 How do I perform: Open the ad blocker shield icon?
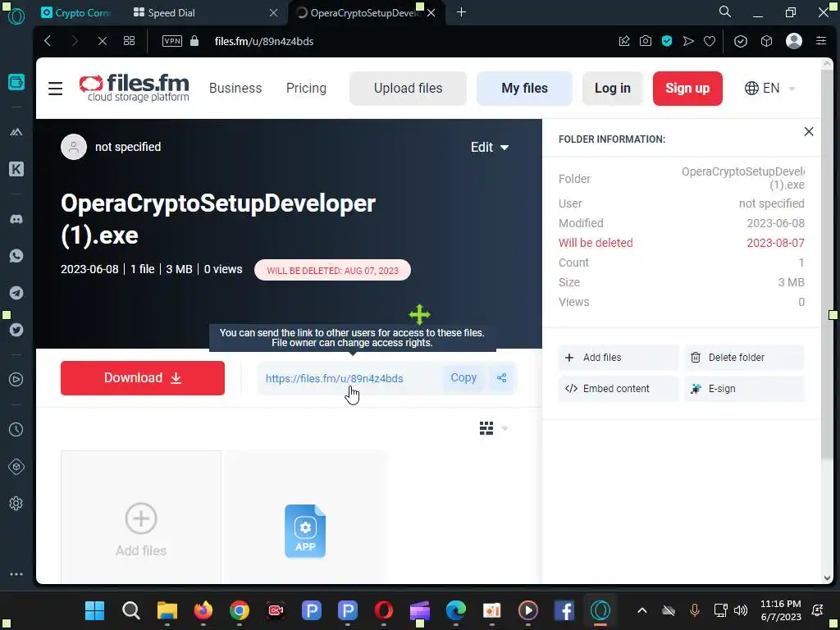point(667,41)
